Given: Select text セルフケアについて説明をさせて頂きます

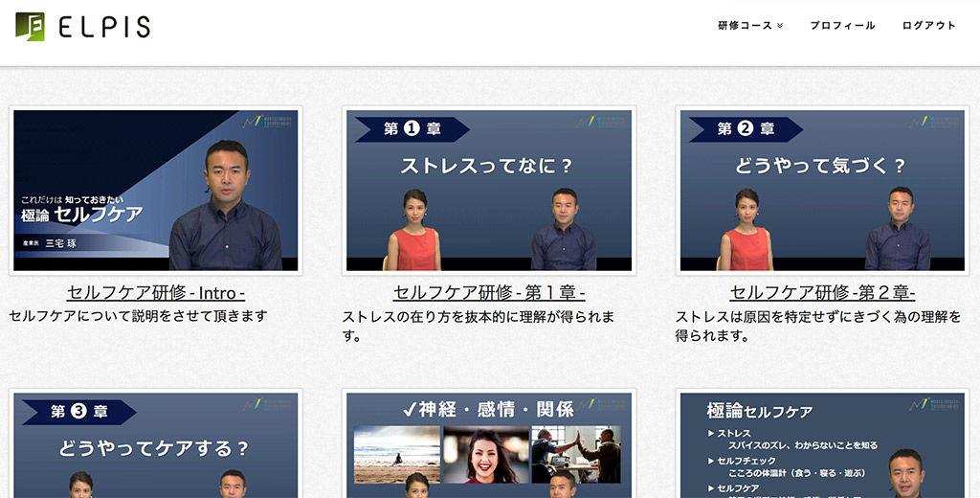Looking at the screenshot, I should click(138, 316).
